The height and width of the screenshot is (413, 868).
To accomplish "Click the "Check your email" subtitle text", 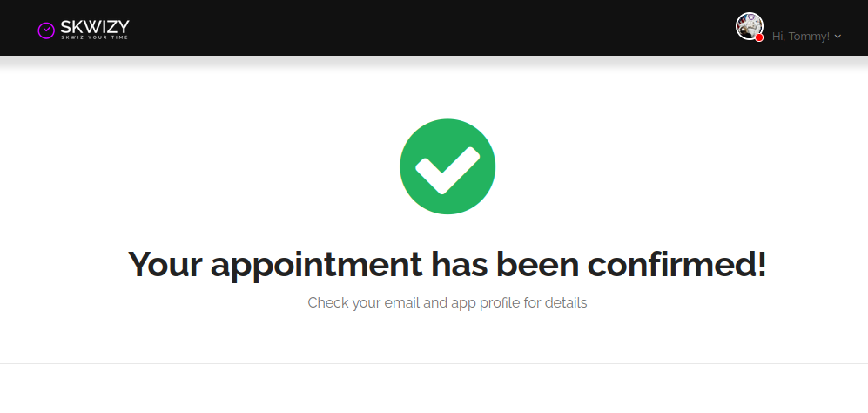I will (x=447, y=303).
